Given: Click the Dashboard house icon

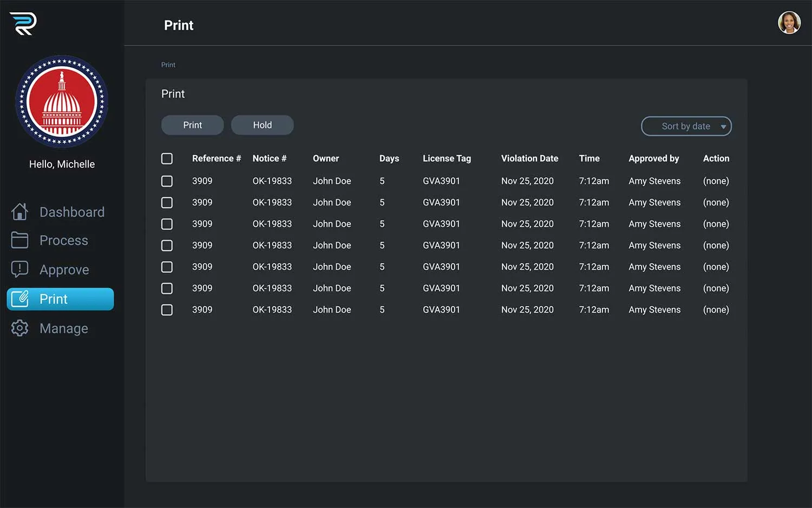Looking at the screenshot, I should [19, 212].
